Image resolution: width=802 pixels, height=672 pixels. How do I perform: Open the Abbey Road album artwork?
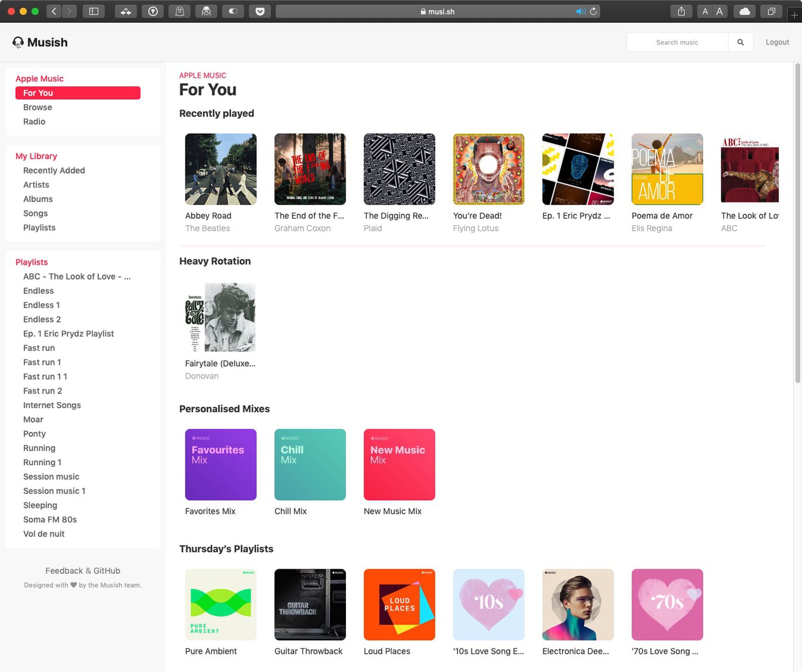click(x=221, y=169)
